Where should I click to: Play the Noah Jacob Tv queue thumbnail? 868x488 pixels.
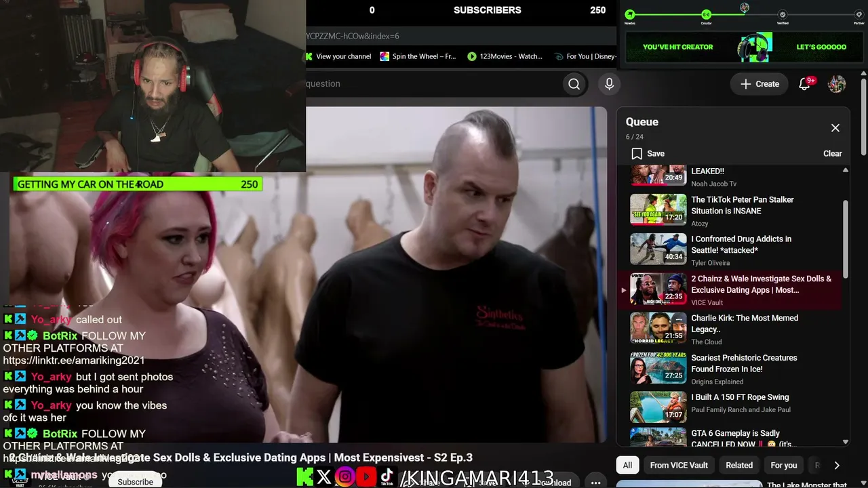658,176
